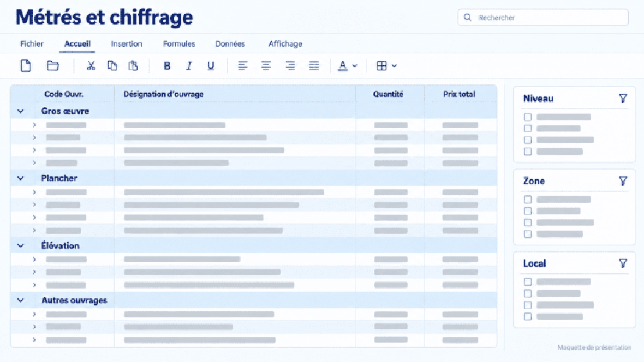Check the first Local checkbox
644x362 pixels.
pyautogui.click(x=528, y=282)
